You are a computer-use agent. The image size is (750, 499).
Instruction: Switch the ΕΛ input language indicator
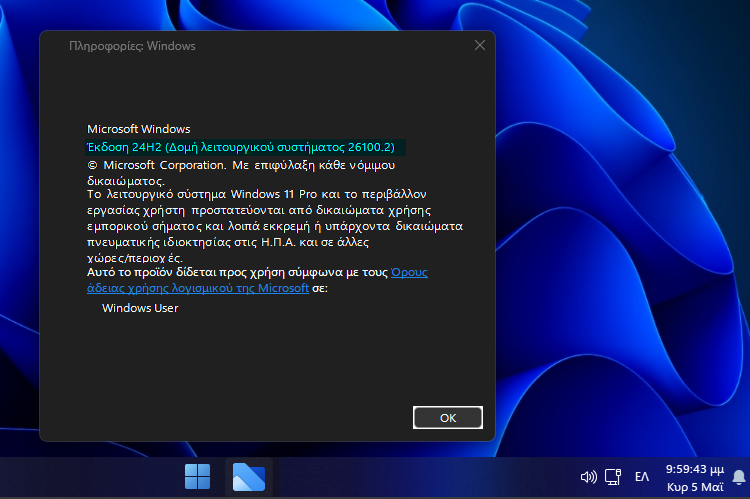(x=642, y=477)
